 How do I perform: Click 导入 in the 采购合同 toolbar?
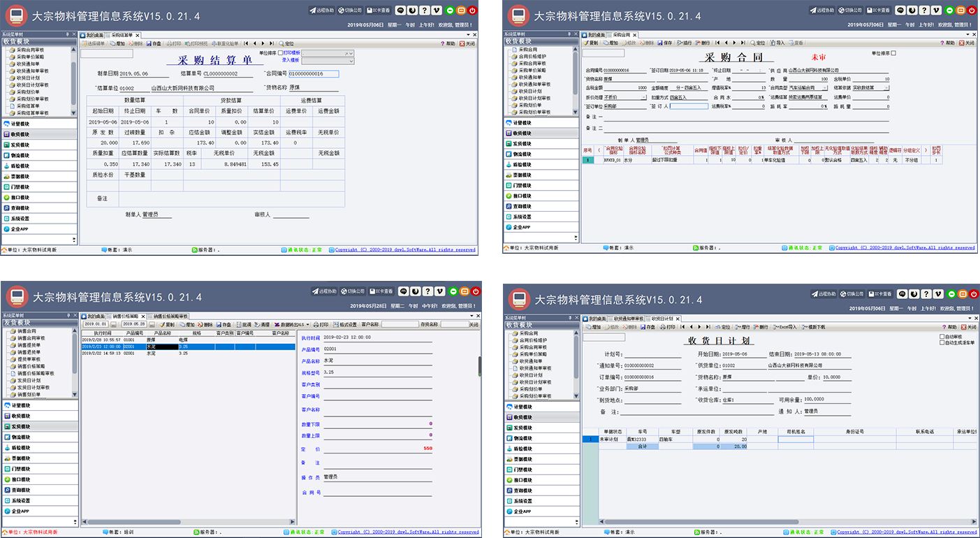[x=777, y=43]
